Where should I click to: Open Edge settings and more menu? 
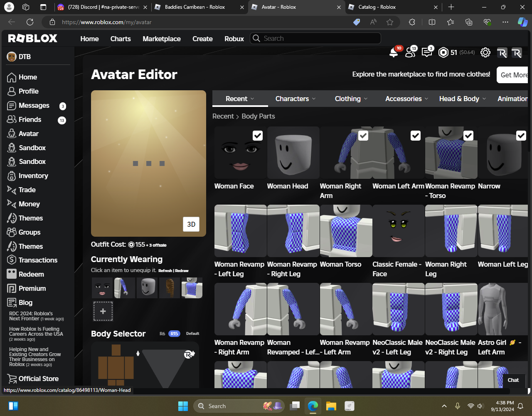(505, 22)
